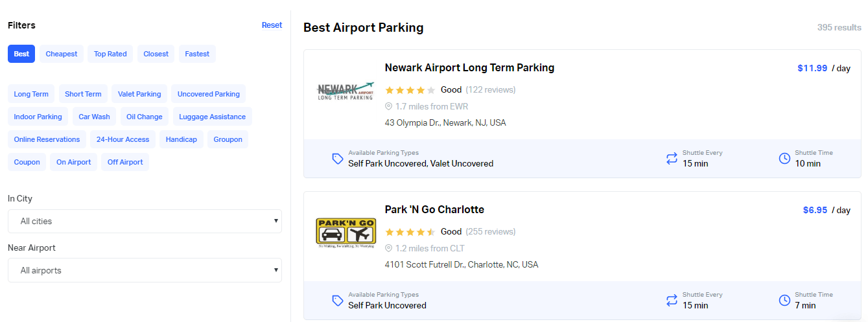This screenshot has height=322, width=868.
Task: Expand the All airports dropdown
Action: coord(145,270)
